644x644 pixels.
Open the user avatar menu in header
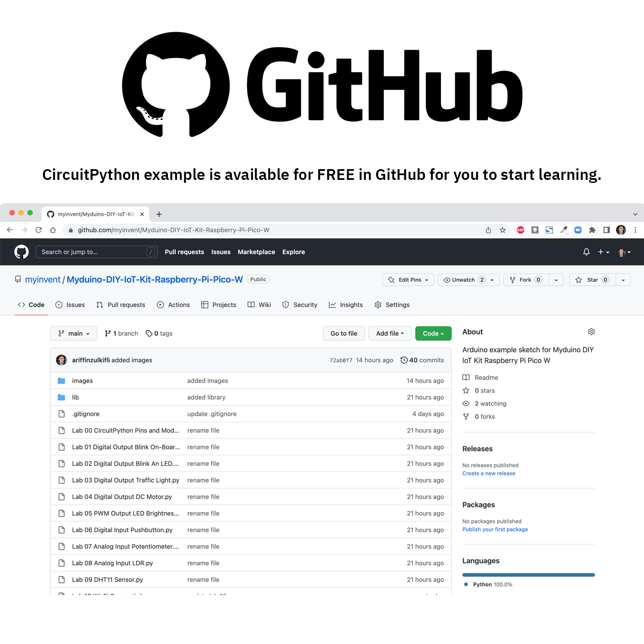click(x=624, y=252)
